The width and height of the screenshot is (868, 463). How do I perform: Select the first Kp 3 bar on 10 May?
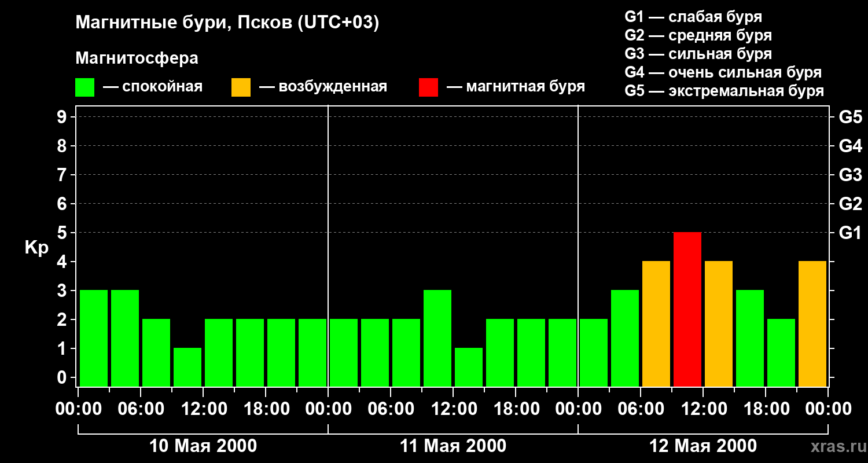point(94,338)
